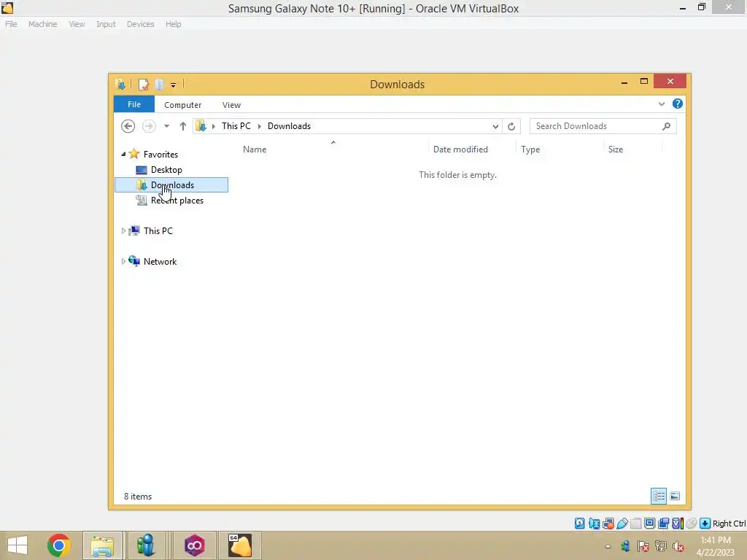Open Explorer Help question mark icon
The height and width of the screenshot is (560, 747).
[678, 104]
